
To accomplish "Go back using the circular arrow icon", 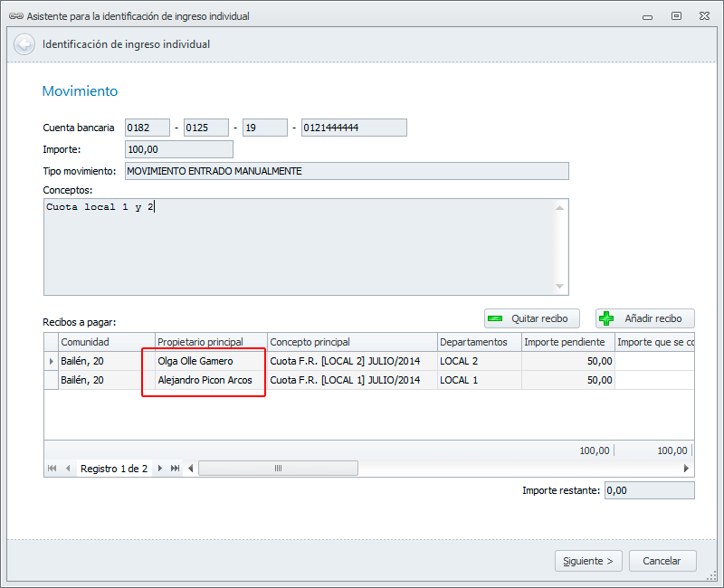I will click(24, 44).
